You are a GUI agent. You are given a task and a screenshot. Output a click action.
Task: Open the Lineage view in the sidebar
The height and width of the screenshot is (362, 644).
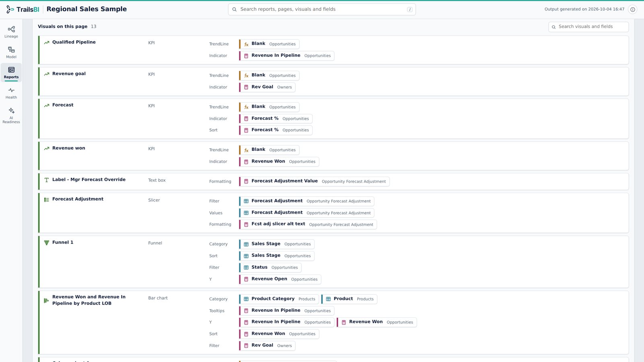pyautogui.click(x=11, y=32)
